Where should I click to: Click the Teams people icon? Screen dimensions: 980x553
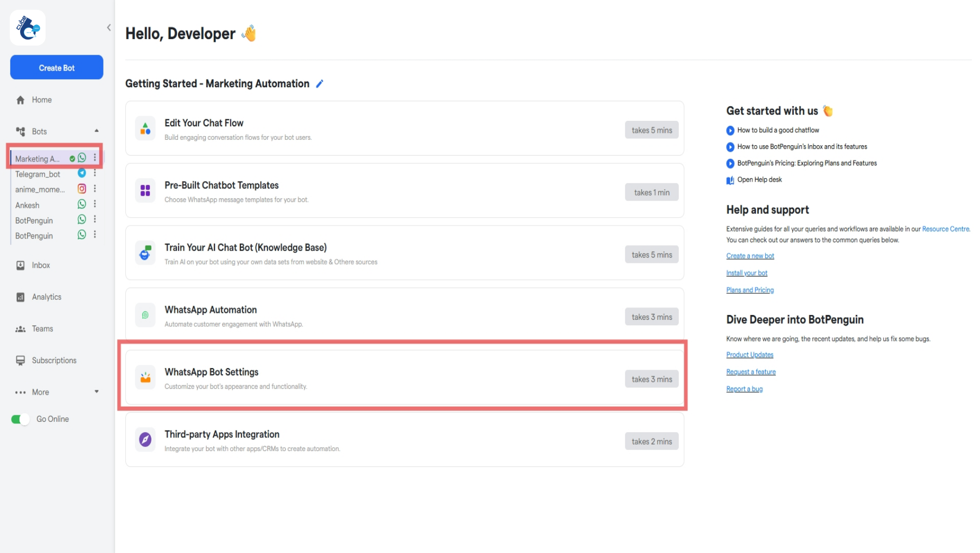[21, 329]
